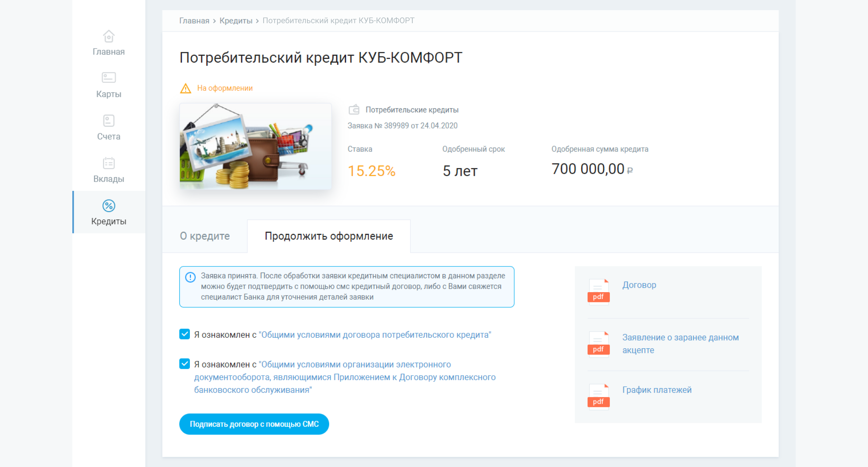Open the График платежей document link

[x=657, y=390]
